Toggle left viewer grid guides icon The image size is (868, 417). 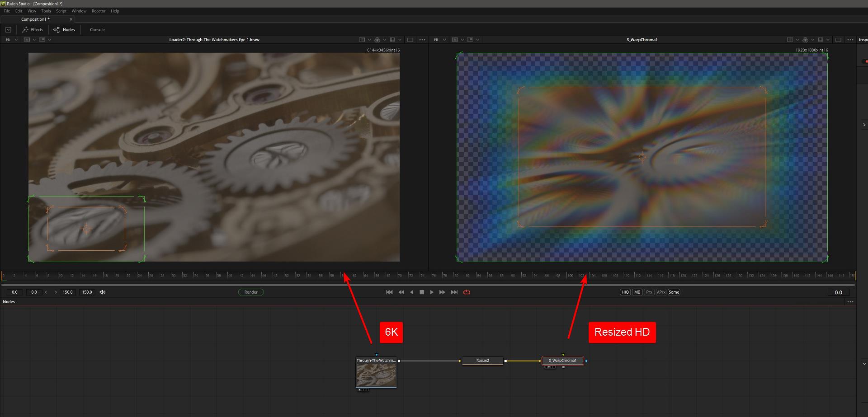(x=392, y=40)
